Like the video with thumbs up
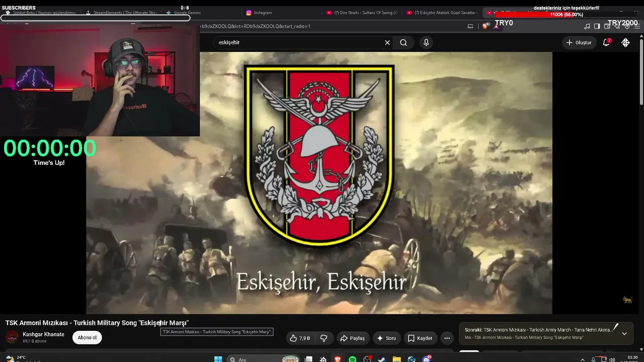The width and height of the screenshot is (644, 362). tap(299, 338)
